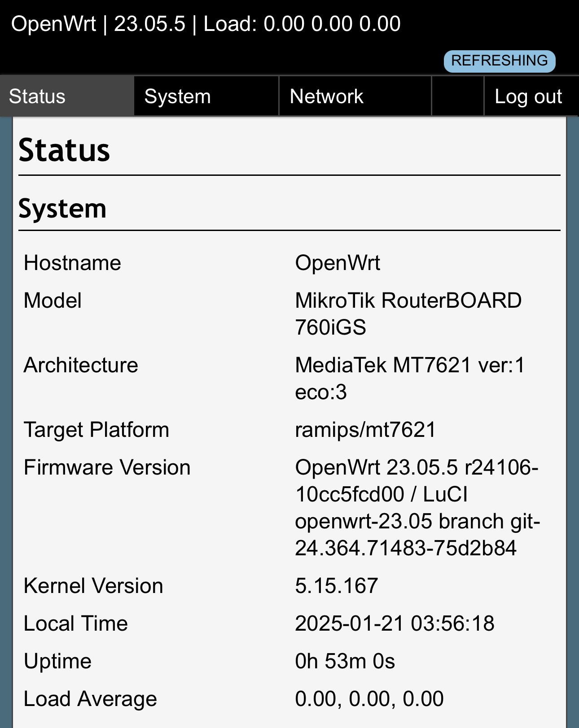Select the hostname value OpenWrt
579x728 pixels.
[x=338, y=263]
